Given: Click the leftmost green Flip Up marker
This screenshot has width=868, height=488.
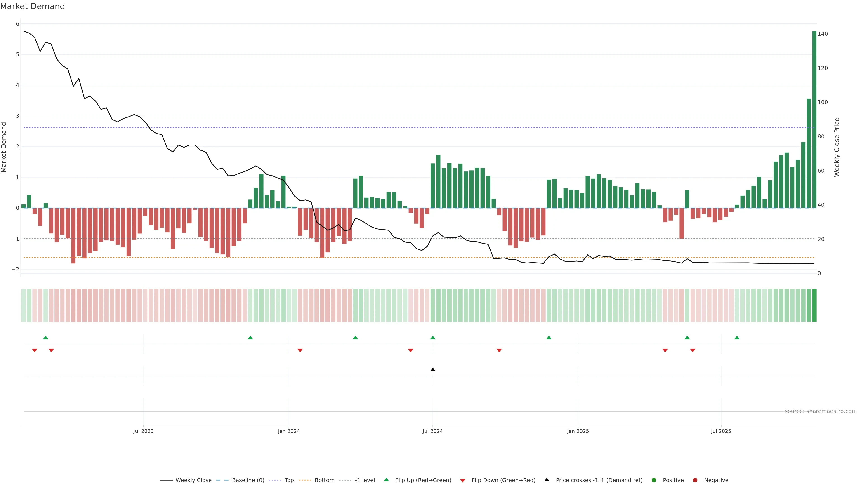Looking at the screenshot, I should tap(46, 338).
